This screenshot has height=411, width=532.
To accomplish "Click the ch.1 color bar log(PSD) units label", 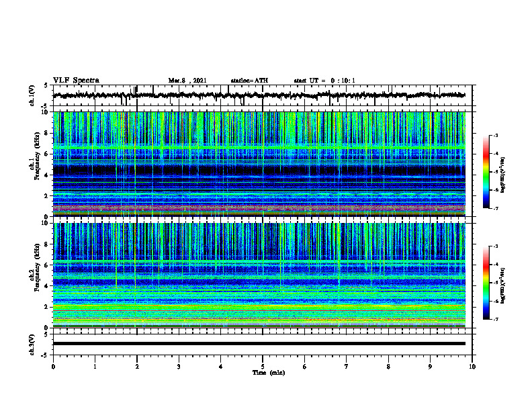I will click(503, 175).
